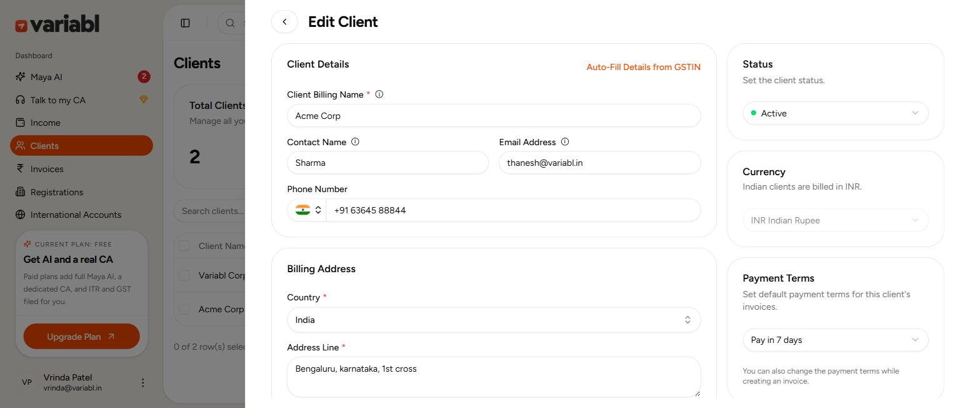
Task: Open the Status dropdown showing Active
Action: (x=836, y=113)
